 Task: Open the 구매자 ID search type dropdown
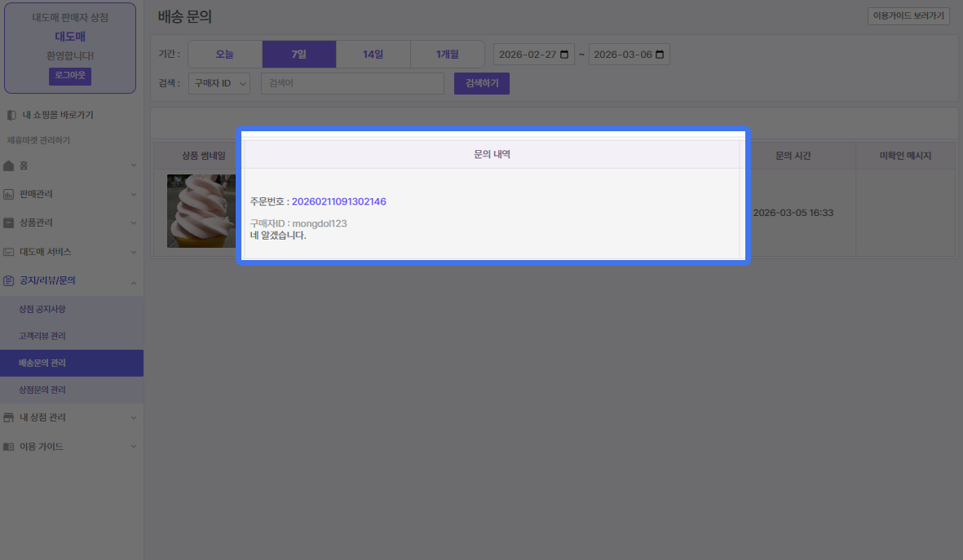219,83
